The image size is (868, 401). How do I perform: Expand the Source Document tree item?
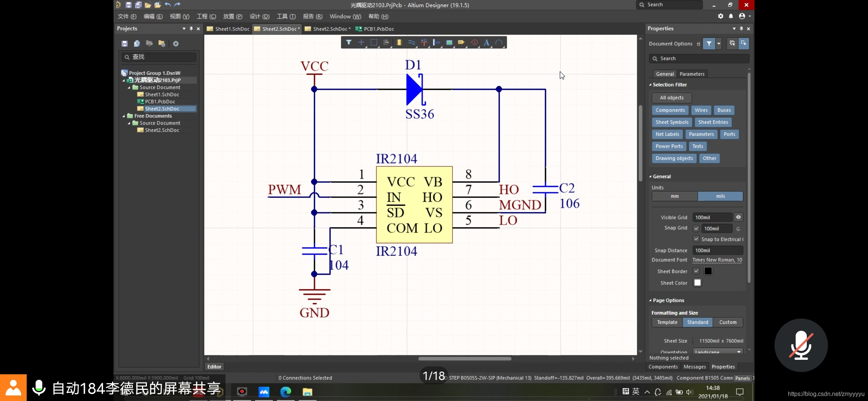point(128,87)
